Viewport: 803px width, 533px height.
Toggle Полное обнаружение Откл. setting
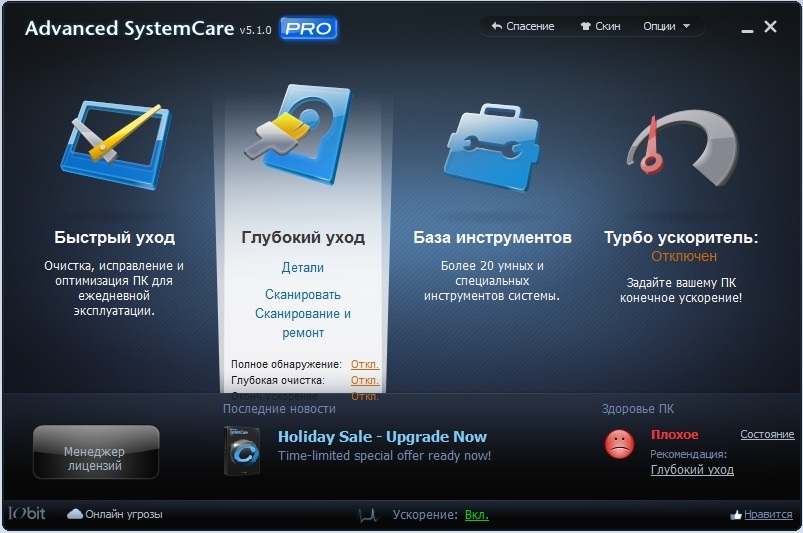pyautogui.click(x=365, y=364)
